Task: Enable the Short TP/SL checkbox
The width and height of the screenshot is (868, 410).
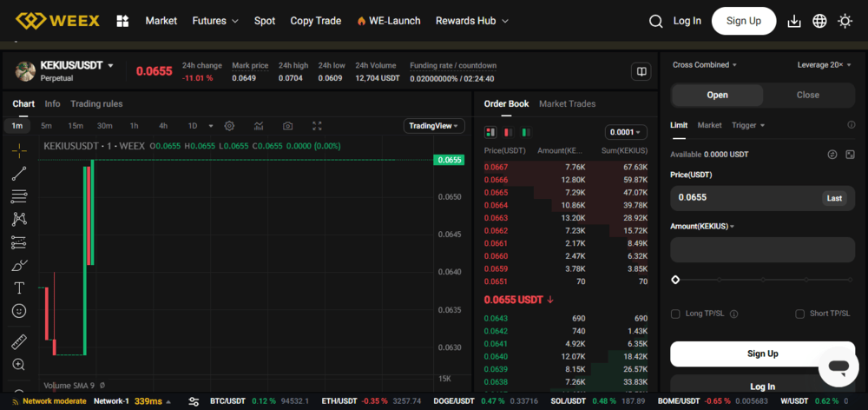Action: (x=799, y=314)
